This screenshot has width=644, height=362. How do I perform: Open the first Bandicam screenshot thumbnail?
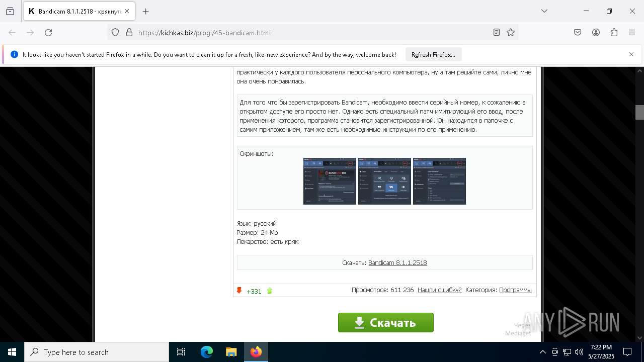(330, 181)
